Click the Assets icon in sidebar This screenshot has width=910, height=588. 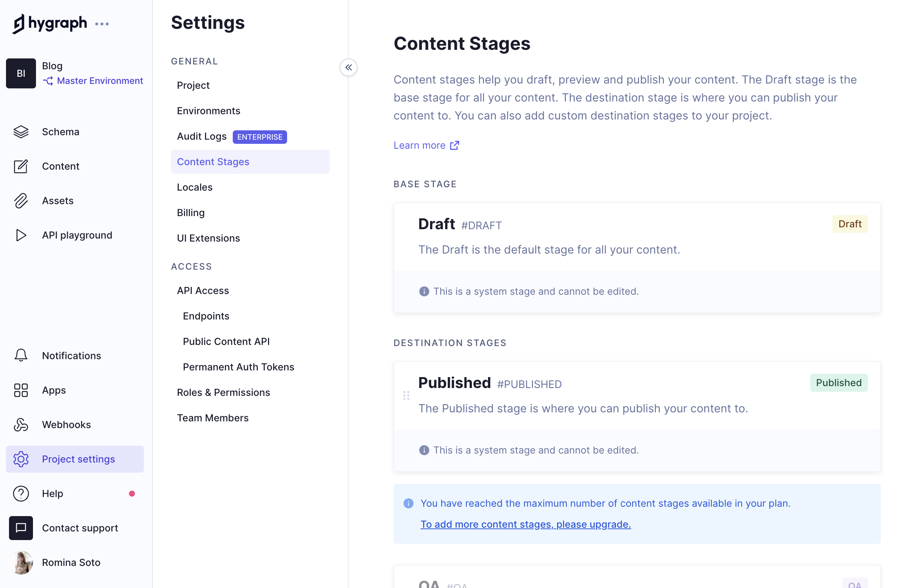tap(21, 200)
